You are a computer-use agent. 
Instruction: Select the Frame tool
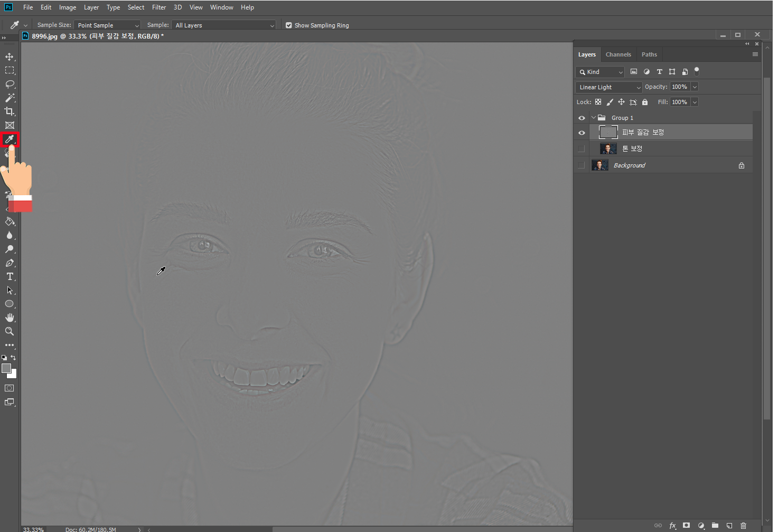10,125
